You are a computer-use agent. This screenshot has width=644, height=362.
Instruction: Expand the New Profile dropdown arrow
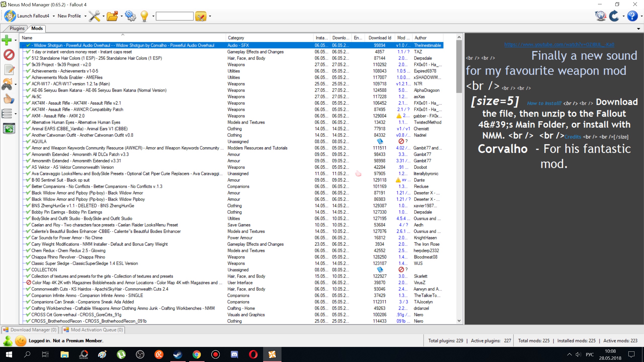tap(85, 16)
